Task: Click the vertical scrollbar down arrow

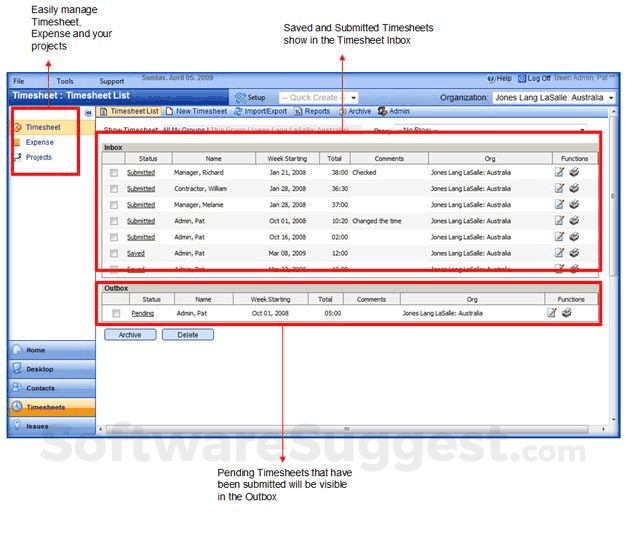Action: [613, 420]
